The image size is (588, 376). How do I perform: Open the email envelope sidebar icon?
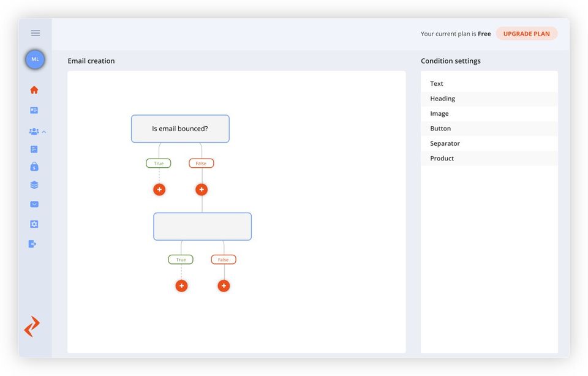[x=34, y=205]
